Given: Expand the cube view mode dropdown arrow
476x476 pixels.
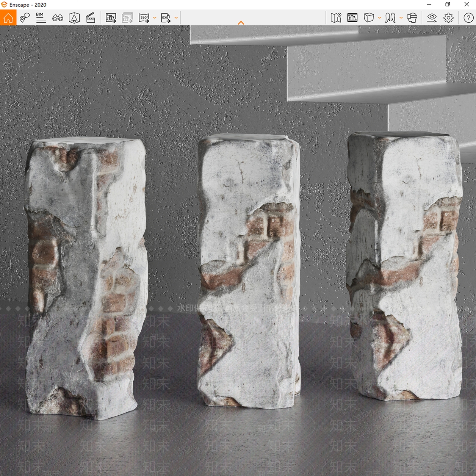Looking at the screenshot, I should 380,18.
